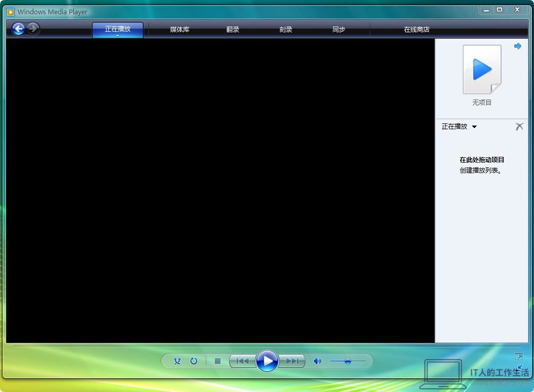The width and height of the screenshot is (534, 392).
Task: Switch to the 翻录 tab
Action: 233,30
